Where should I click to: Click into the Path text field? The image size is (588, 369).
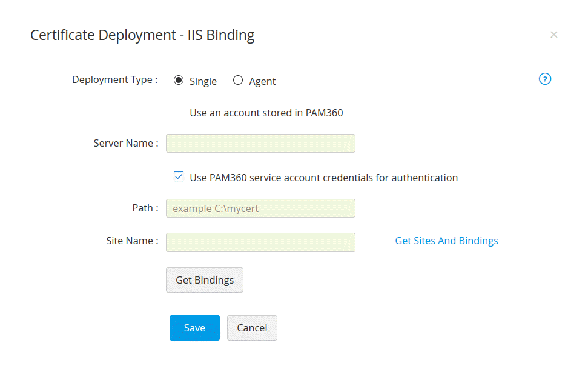pyautogui.click(x=260, y=208)
